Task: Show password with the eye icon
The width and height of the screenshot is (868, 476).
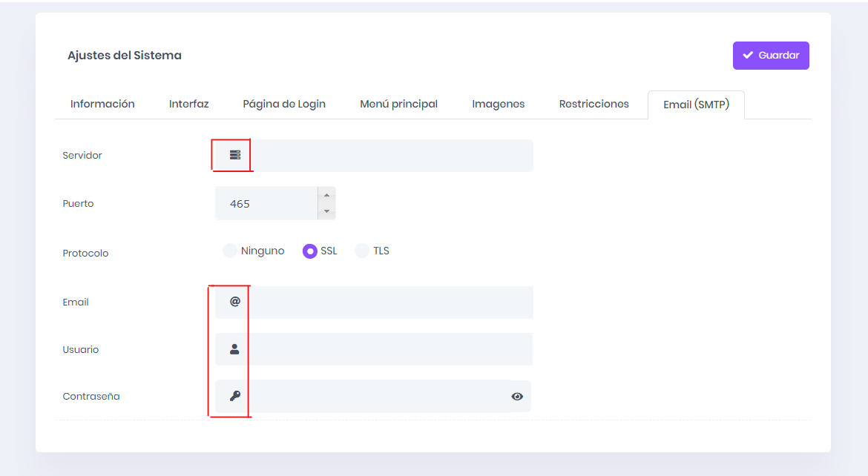Action: pyautogui.click(x=517, y=397)
